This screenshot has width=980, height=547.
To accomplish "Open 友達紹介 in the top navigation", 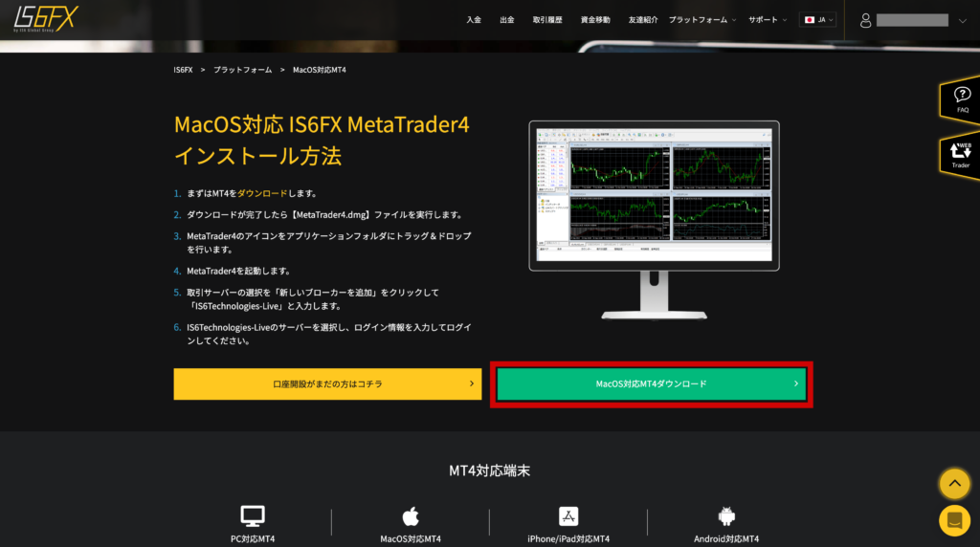I will (643, 20).
